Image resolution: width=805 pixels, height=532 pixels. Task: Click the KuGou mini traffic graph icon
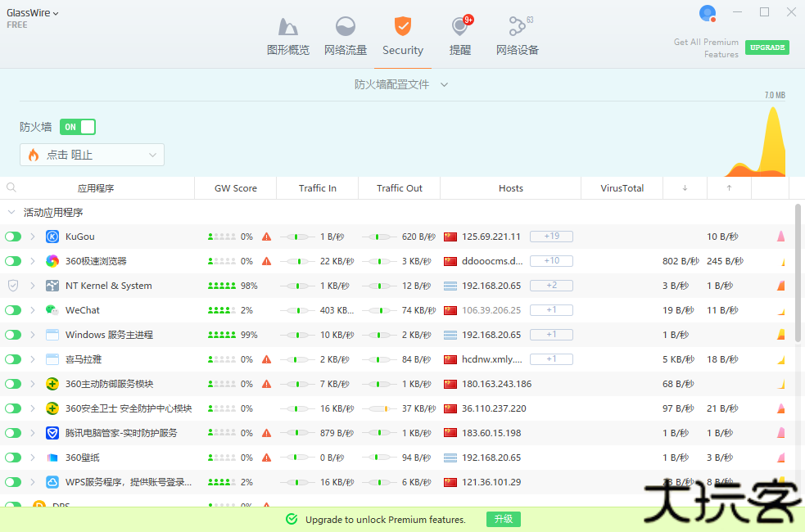[x=781, y=237]
